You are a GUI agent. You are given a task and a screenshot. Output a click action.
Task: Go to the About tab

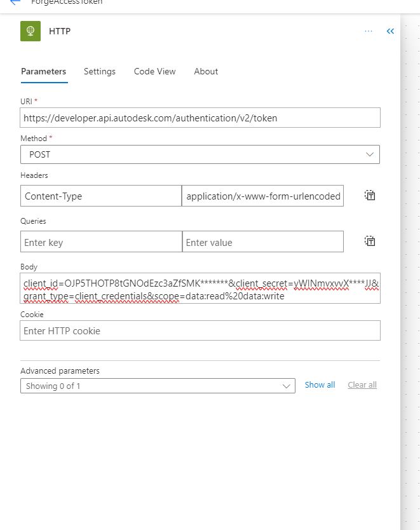206,71
